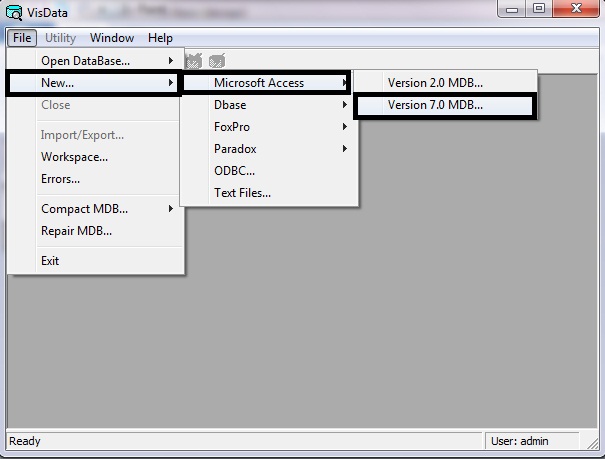Screen dimensions: 605x459
Task: Minimize the VisData window
Action: [x=512, y=8]
